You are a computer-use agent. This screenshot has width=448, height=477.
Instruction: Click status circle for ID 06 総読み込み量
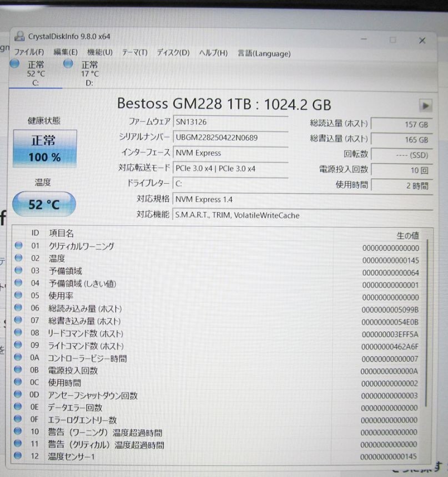[18, 307]
